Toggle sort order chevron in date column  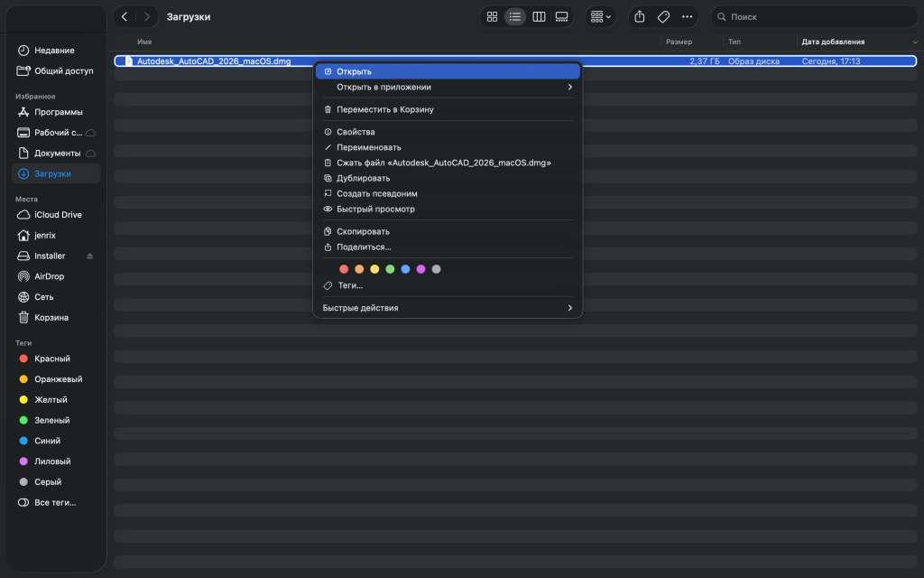click(915, 42)
